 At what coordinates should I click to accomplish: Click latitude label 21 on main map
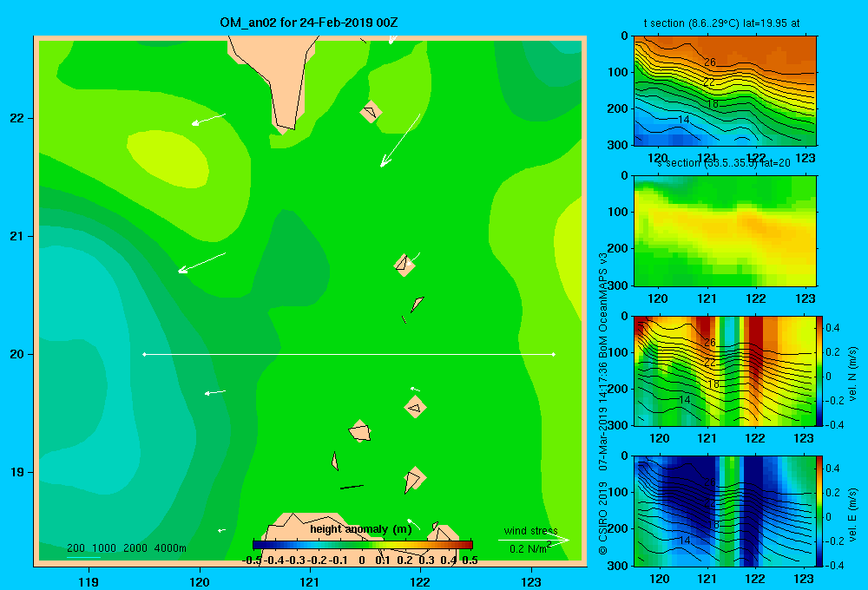16,236
